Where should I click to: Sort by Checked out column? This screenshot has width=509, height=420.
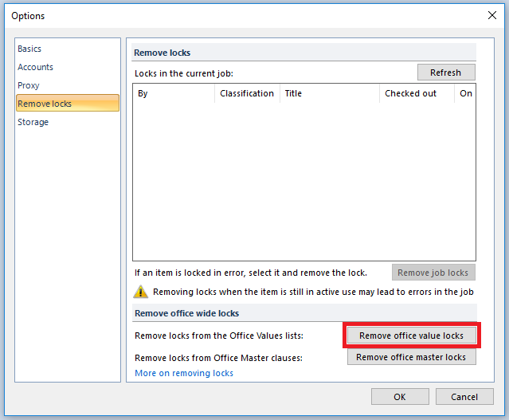click(x=417, y=93)
